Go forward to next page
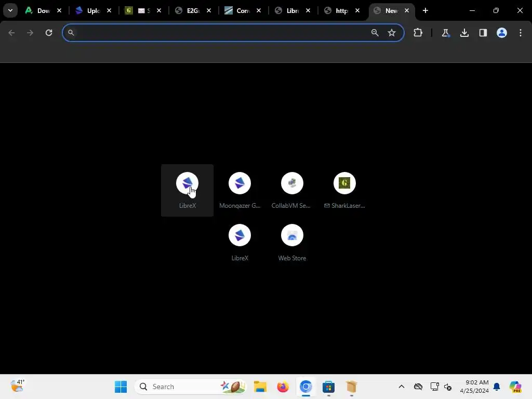 30,33
